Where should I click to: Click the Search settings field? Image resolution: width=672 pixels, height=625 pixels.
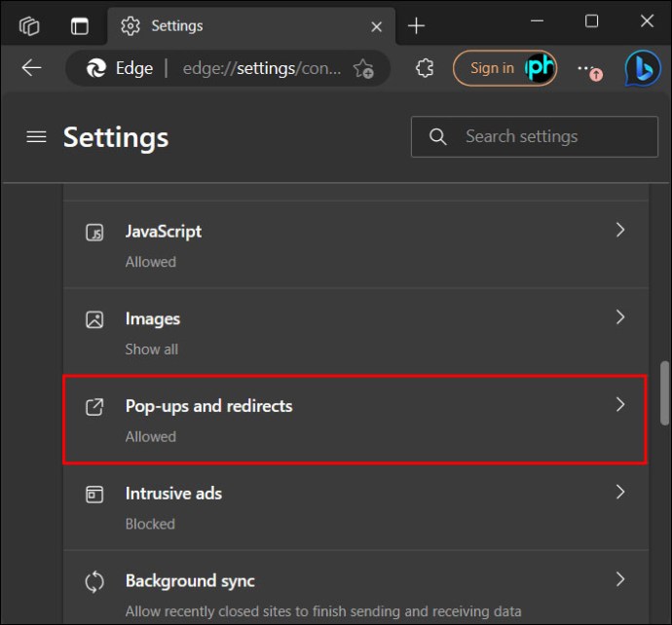(535, 136)
